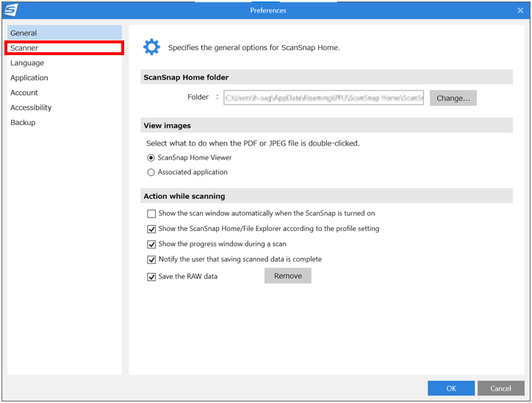Open the Application preferences category
This screenshot has height=403, width=532.
click(x=65, y=77)
